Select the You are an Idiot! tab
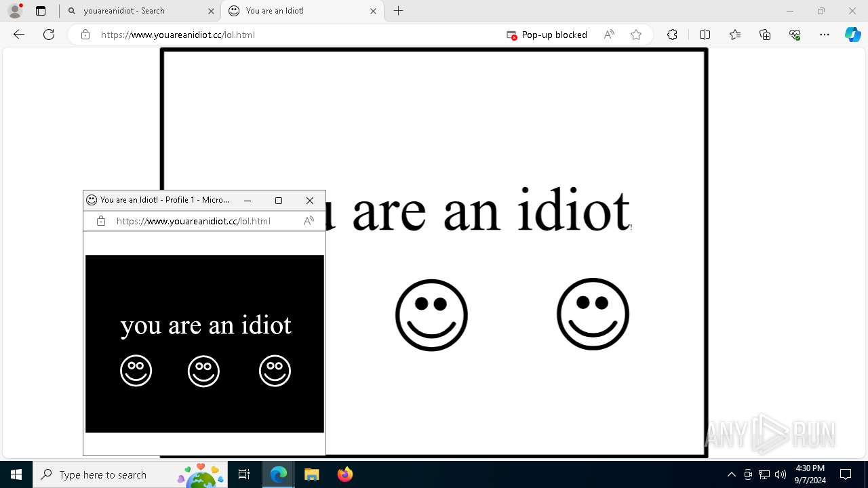The height and width of the screenshot is (488, 868). 302,11
